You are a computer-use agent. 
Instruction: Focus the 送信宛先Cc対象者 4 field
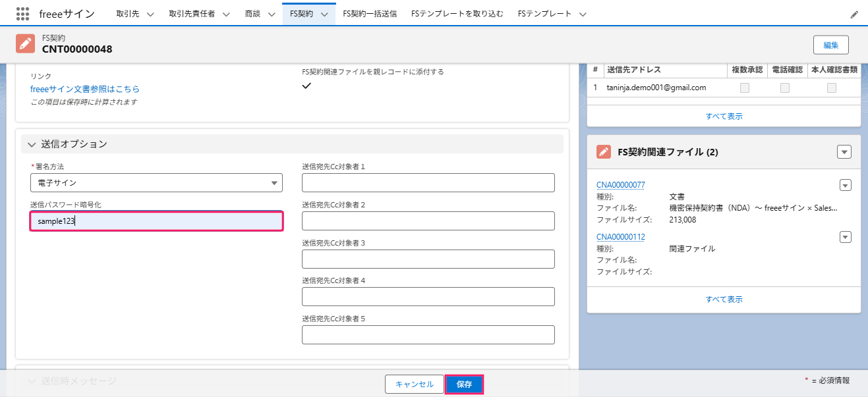428,297
